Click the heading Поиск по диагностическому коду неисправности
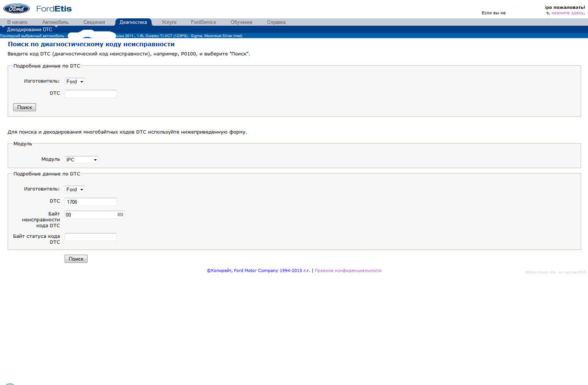Screen dimensions: 588x385 tap(91, 44)
